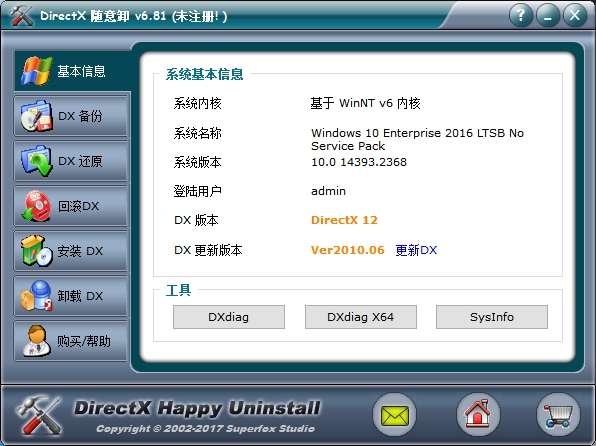Launch the DXdiag X64 button
Screen dimensions: 596x446
coord(361,317)
